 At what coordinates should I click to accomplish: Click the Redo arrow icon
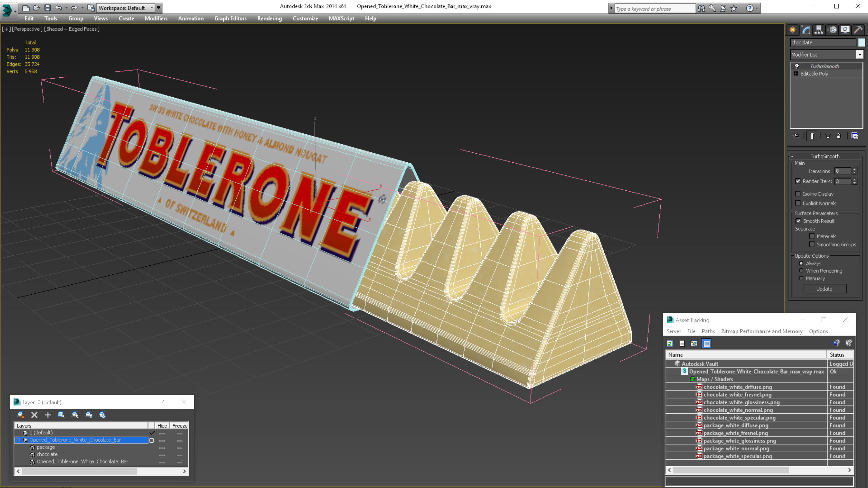pyautogui.click(x=74, y=8)
